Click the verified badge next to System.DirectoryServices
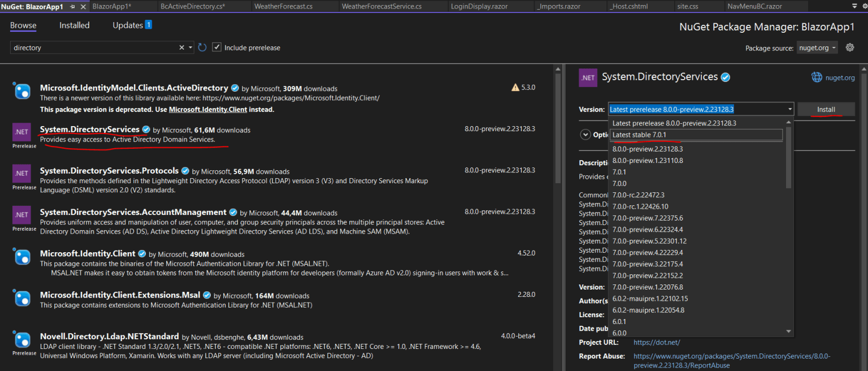The height and width of the screenshot is (371, 868). (146, 129)
